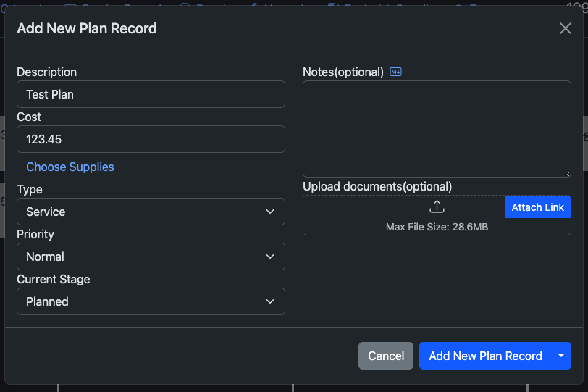The width and height of the screenshot is (588, 392).
Task: Submit with the Add New Plan Record button
Action: [485, 356]
